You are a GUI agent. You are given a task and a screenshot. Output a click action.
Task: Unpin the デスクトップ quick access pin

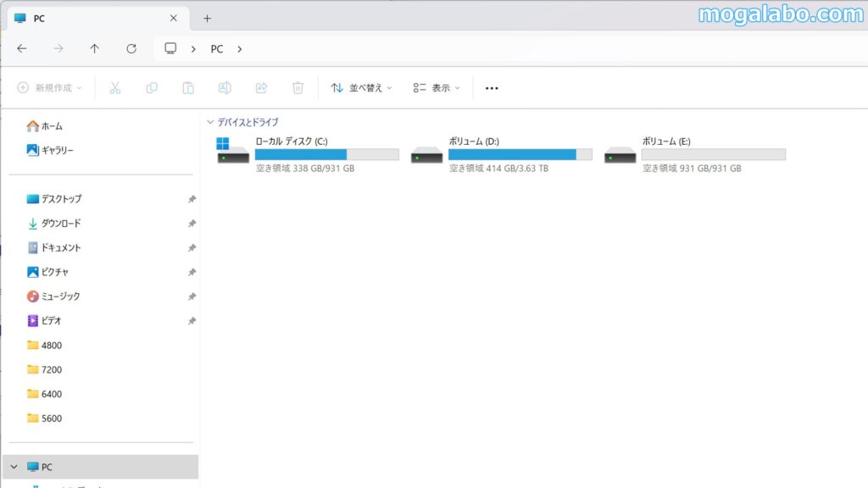192,199
